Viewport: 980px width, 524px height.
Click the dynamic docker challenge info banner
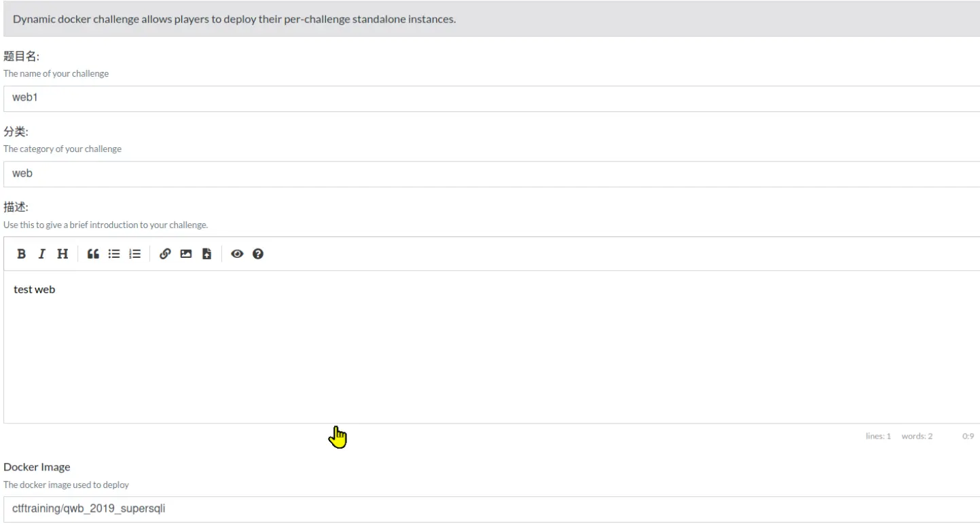point(490,19)
